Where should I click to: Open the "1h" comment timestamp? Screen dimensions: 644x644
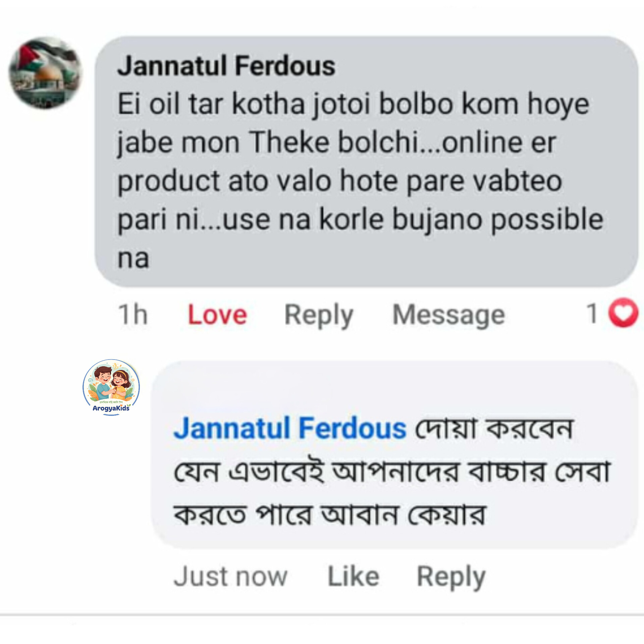133,314
